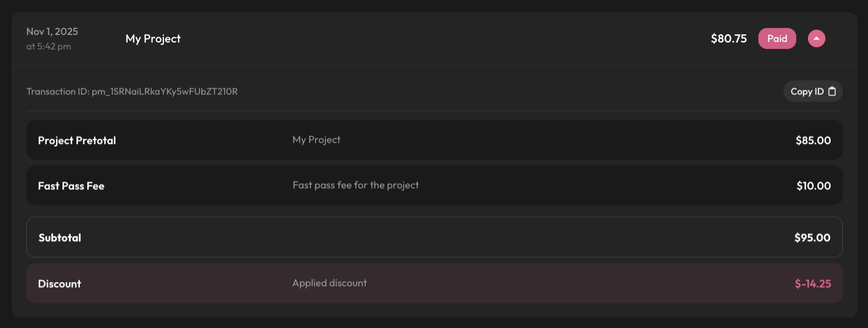Viewport: 868px width, 328px height.
Task: Click the $95.00 subtotal amount
Action: (812, 238)
